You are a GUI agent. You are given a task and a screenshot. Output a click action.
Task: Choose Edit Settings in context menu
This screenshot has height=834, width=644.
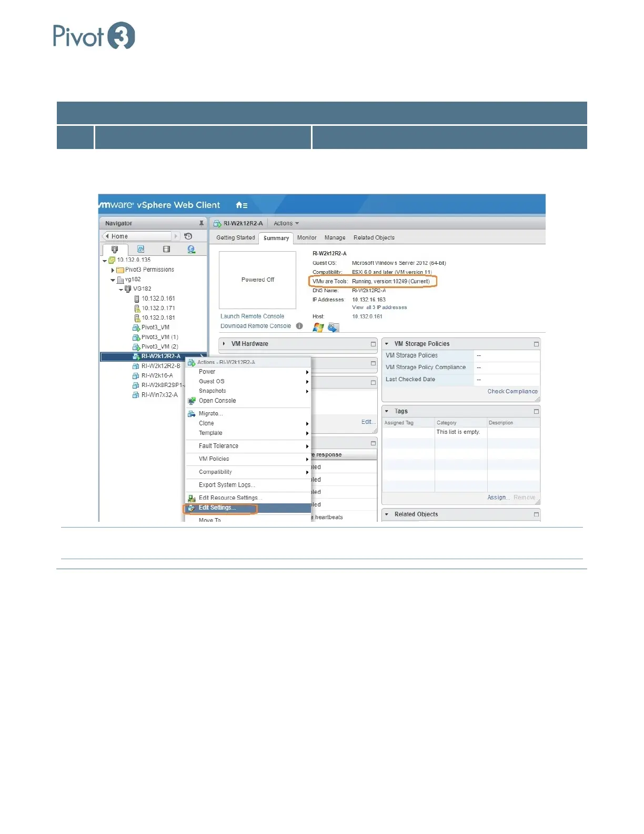point(248,508)
